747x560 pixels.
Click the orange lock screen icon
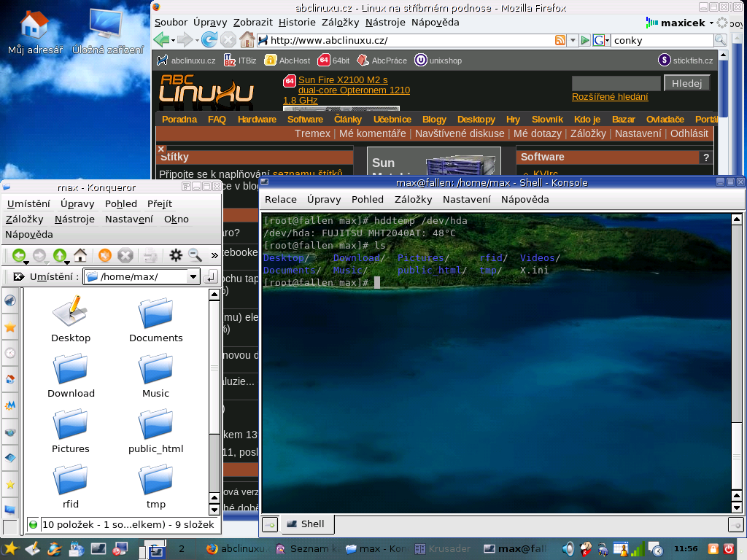(713, 549)
